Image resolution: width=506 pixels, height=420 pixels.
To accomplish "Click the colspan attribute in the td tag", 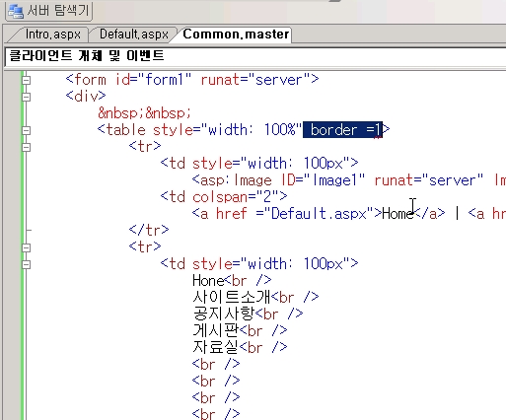I will [220, 197].
